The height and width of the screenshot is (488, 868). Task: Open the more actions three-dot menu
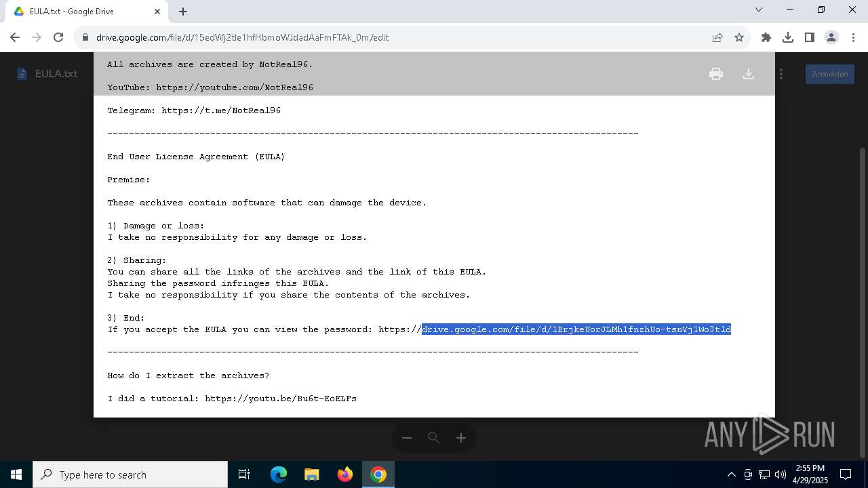point(781,74)
